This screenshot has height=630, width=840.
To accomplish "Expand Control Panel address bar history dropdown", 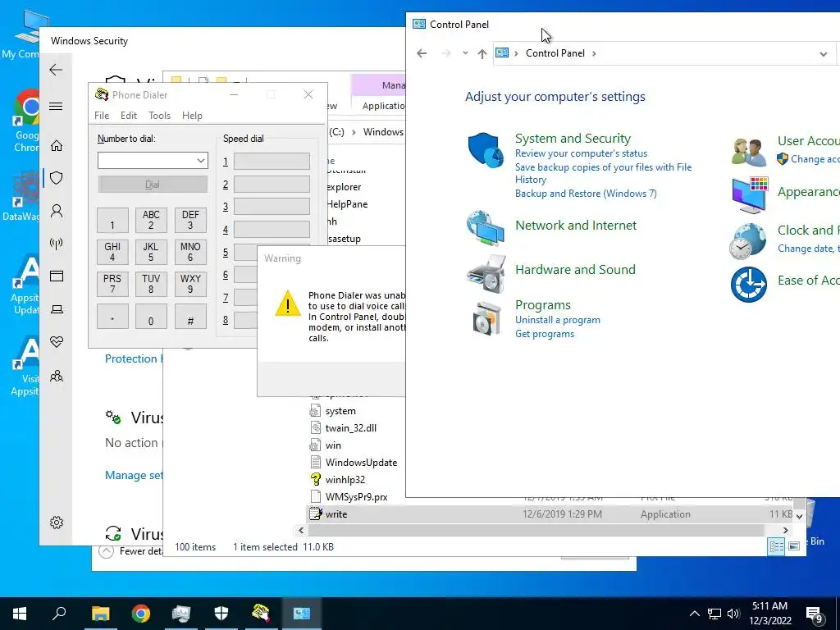I will [824, 53].
